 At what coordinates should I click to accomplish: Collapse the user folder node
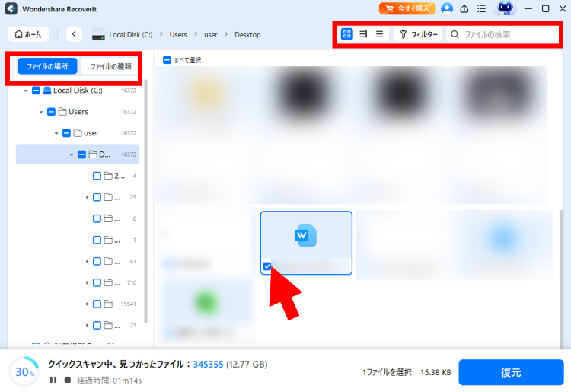tap(56, 133)
